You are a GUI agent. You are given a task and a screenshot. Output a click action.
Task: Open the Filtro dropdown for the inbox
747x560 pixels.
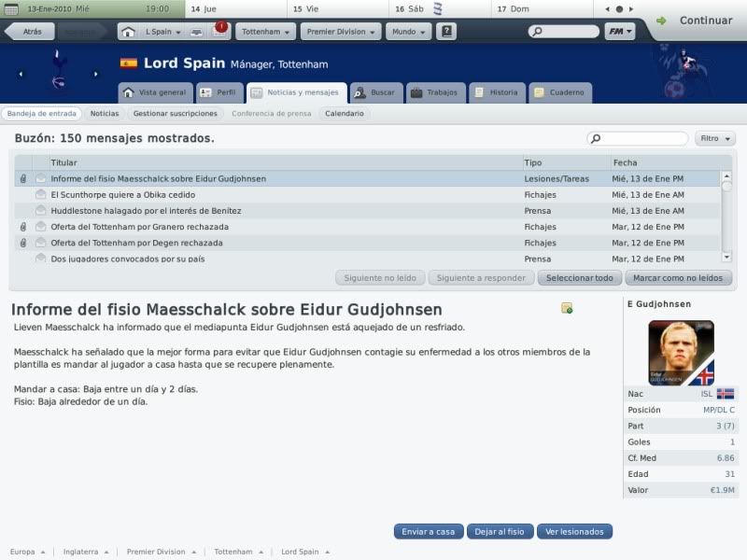[x=715, y=138]
